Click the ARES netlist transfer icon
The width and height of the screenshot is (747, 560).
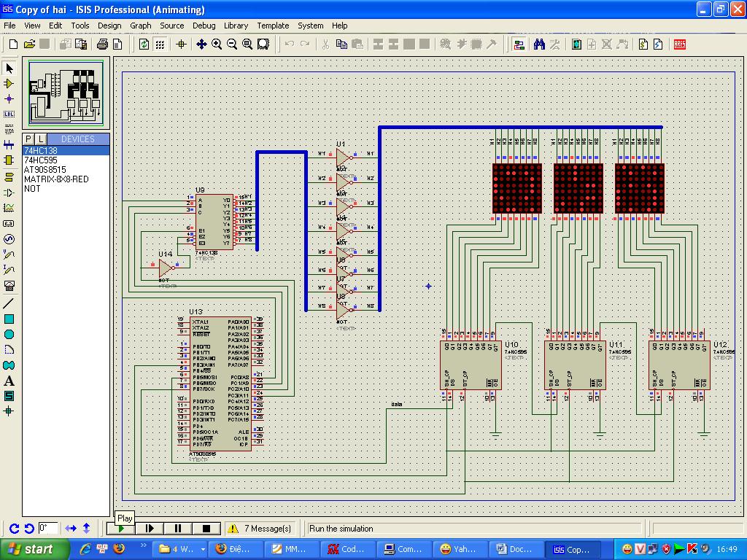point(679,44)
